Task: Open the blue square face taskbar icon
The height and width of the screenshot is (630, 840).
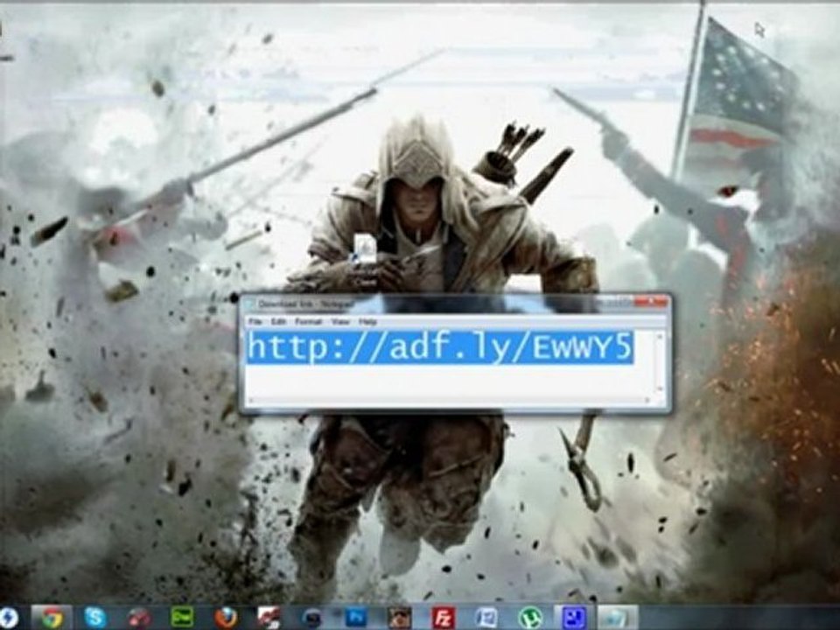Action: pyautogui.click(x=572, y=618)
